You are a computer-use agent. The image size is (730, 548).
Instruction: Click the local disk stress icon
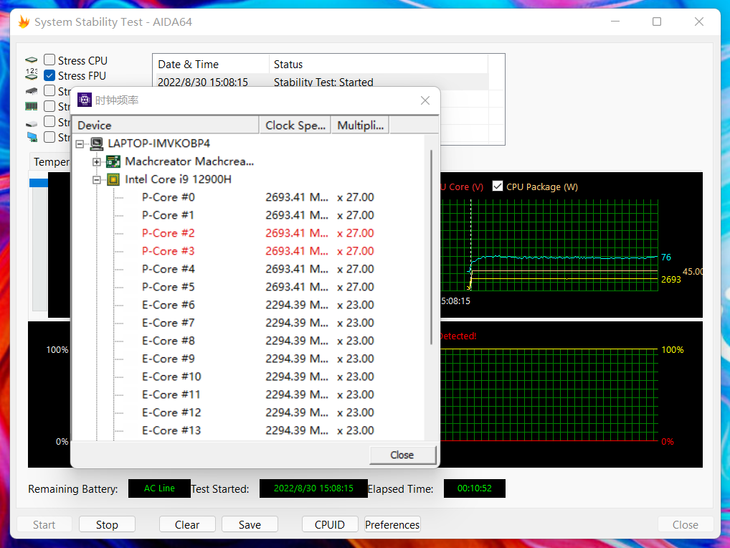[x=31, y=124]
